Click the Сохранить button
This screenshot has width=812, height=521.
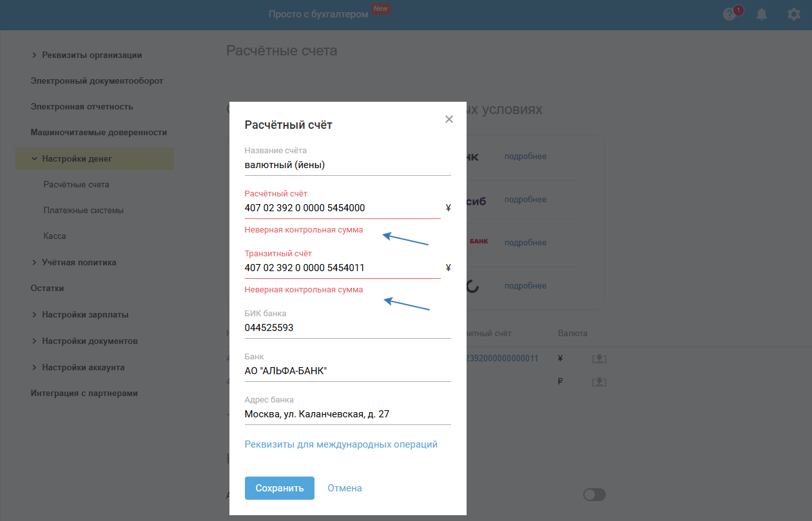click(279, 488)
